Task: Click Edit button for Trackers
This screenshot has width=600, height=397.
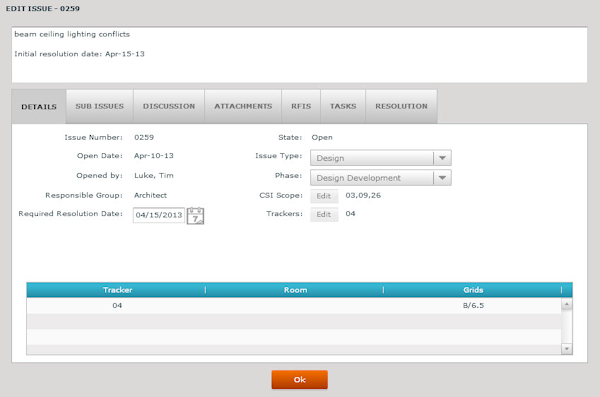Action: tap(324, 214)
